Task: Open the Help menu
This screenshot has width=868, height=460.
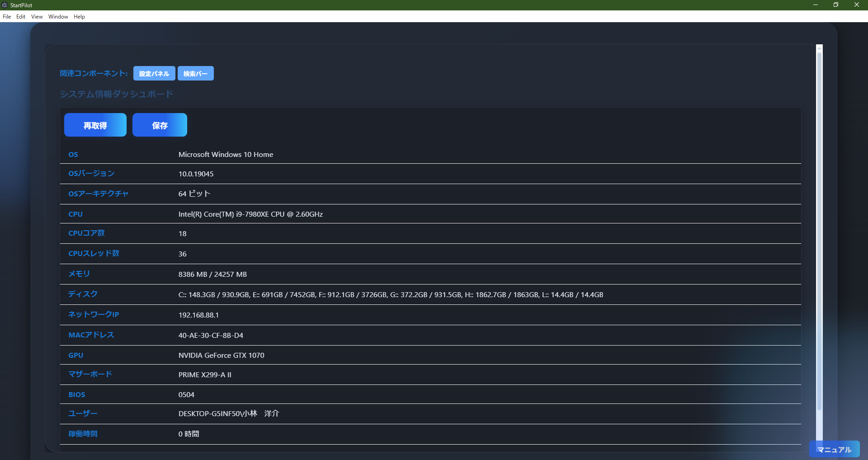Action: [79, 16]
